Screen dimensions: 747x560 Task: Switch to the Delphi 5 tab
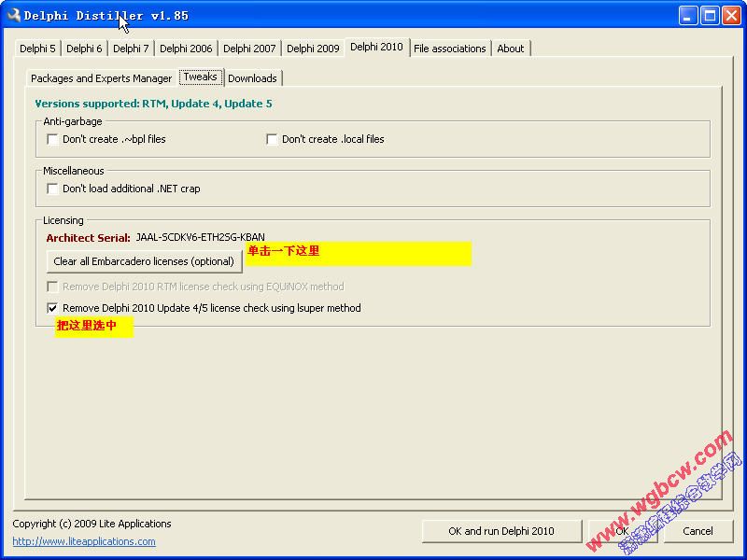(x=37, y=49)
